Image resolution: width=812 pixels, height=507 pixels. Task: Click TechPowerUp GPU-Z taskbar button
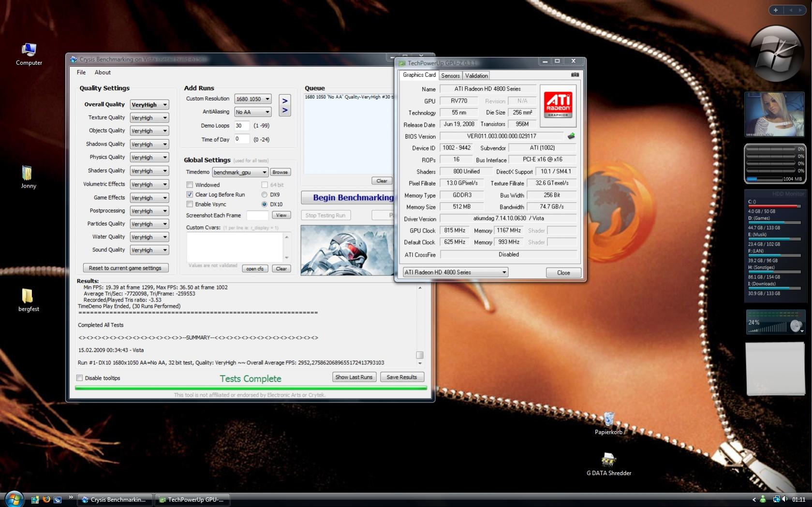click(192, 500)
